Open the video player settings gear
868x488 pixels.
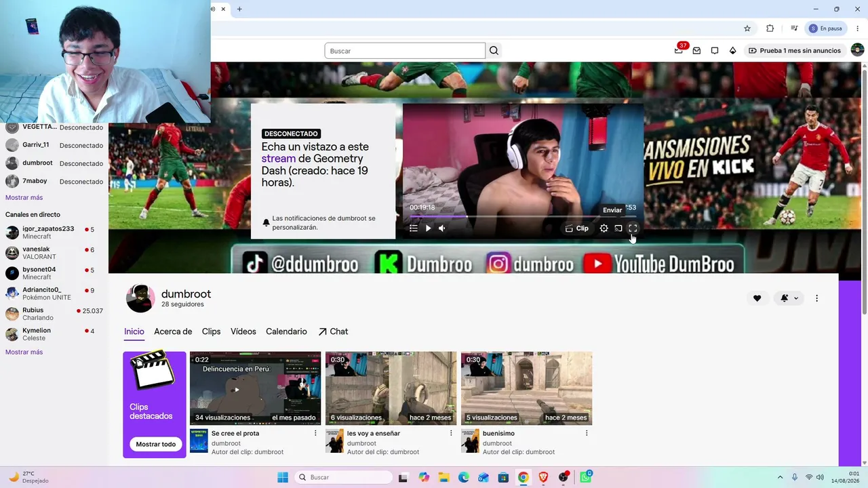coord(604,228)
